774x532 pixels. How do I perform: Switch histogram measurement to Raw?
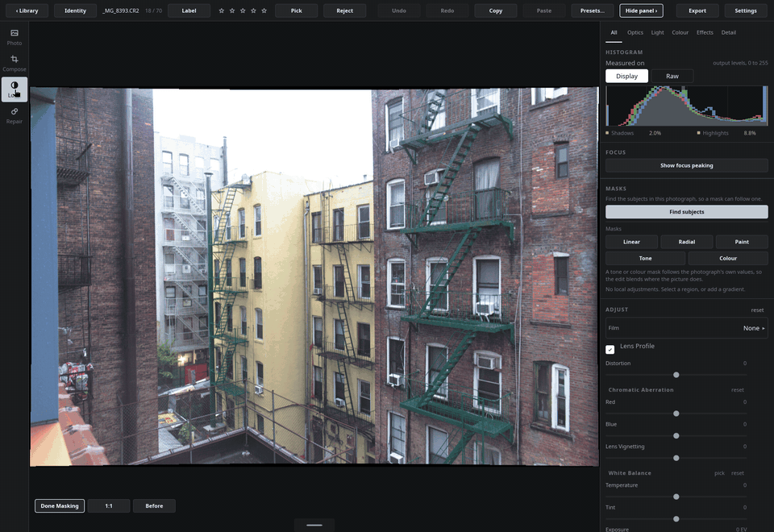coord(672,76)
